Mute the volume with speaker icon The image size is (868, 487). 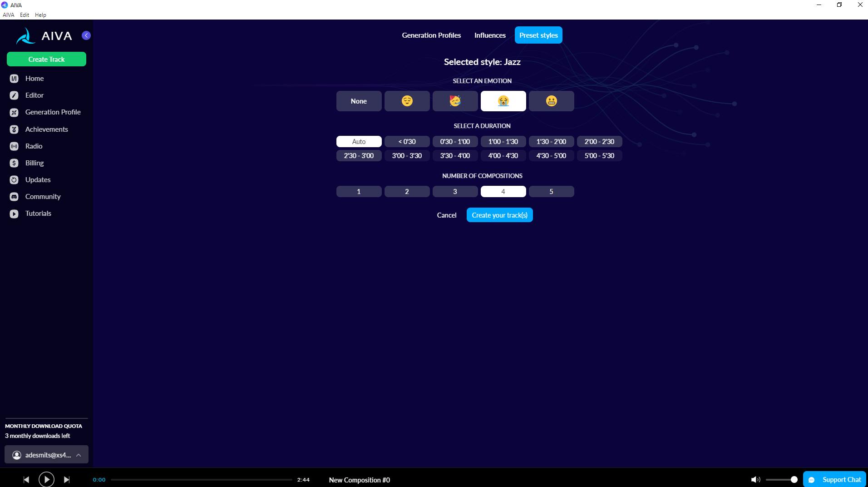755,480
